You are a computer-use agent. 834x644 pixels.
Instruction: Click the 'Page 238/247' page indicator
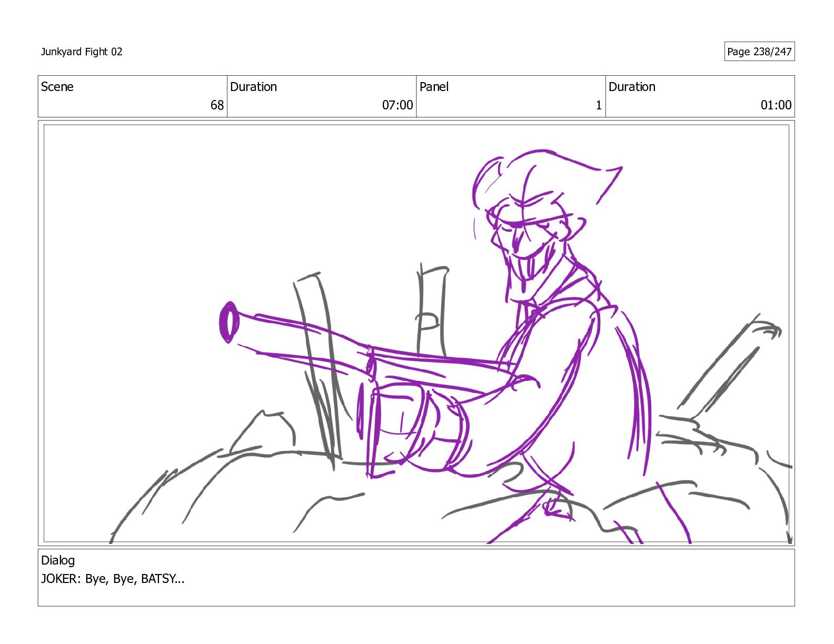click(759, 52)
